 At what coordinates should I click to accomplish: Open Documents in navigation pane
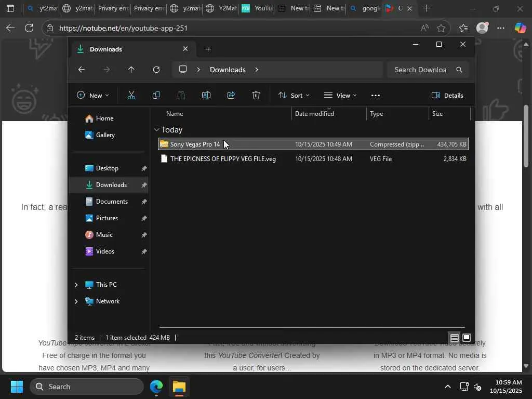tap(109, 202)
